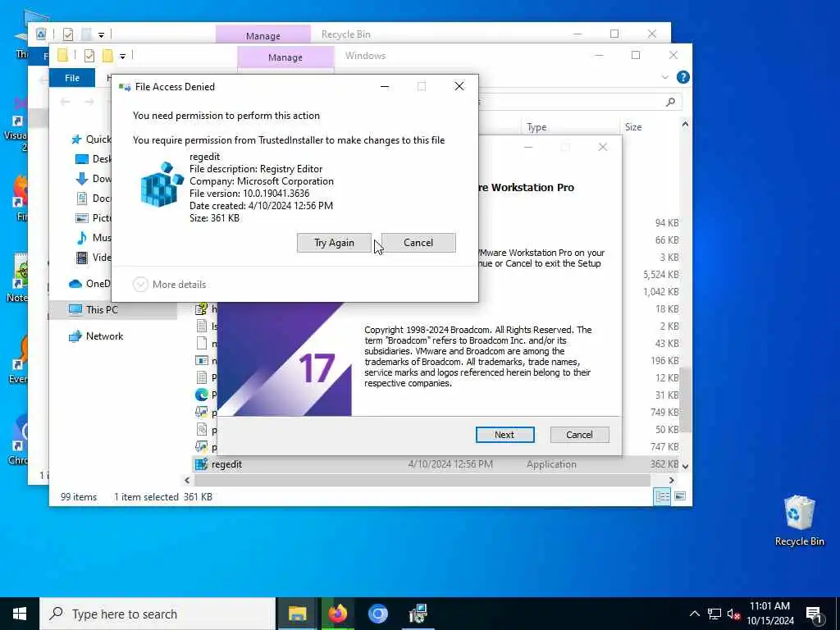Close the VMware setup window
This screenshot has height=630, width=840.
(603, 147)
